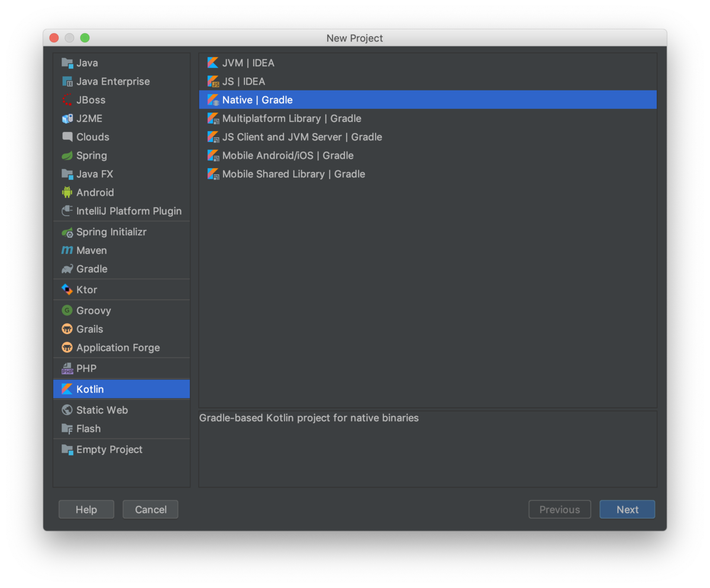Pick the Spring label in sidebar
This screenshot has width=710, height=588.
[x=92, y=156]
